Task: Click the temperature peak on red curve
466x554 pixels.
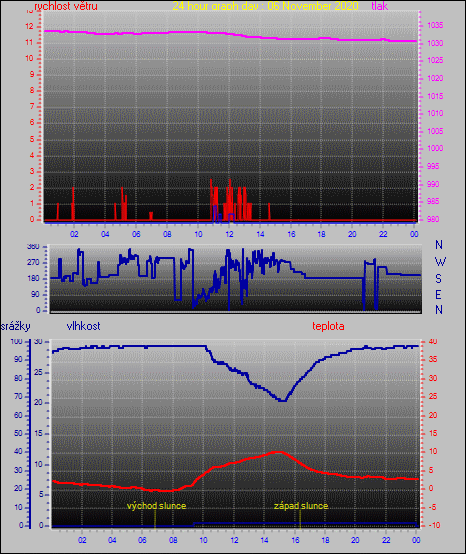Action: pyautogui.click(x=278, y=452)
